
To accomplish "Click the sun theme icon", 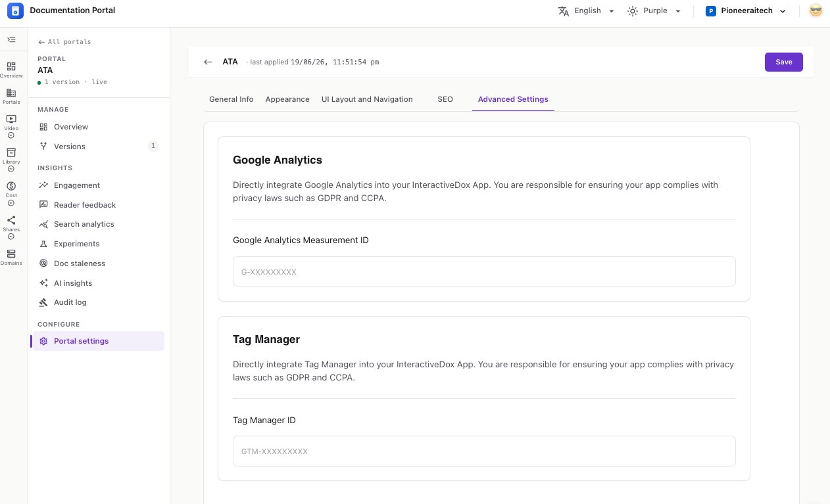I will 633,11.
